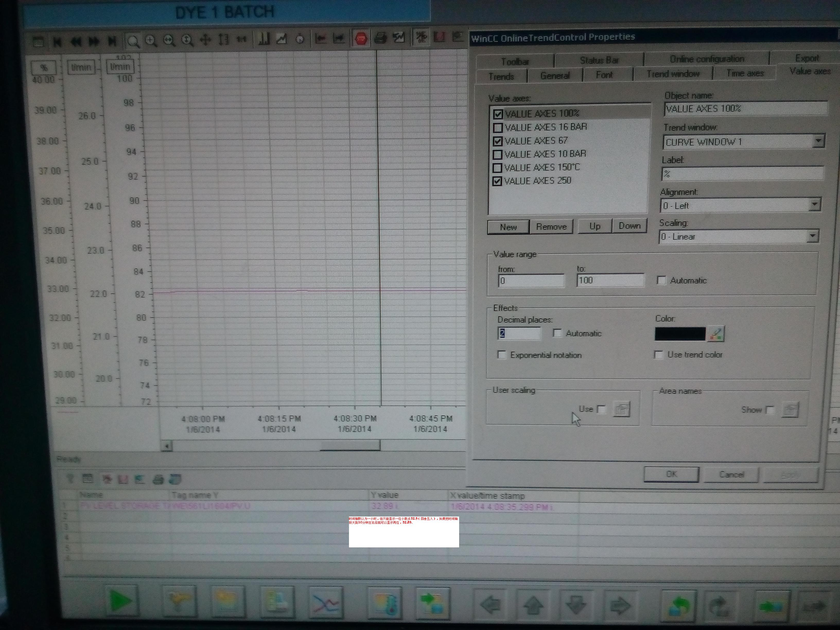840x630 pixels.
Task: Select the zoom area magnifier tool
Action: click(133, 41)
